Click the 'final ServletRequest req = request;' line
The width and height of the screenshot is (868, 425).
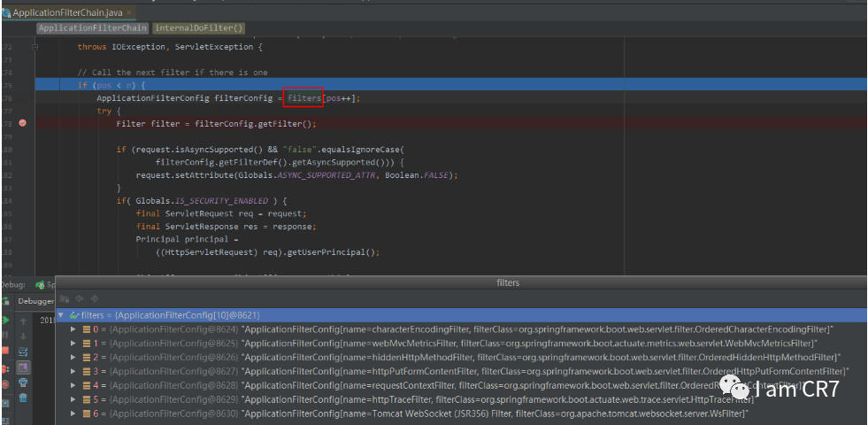221,213
